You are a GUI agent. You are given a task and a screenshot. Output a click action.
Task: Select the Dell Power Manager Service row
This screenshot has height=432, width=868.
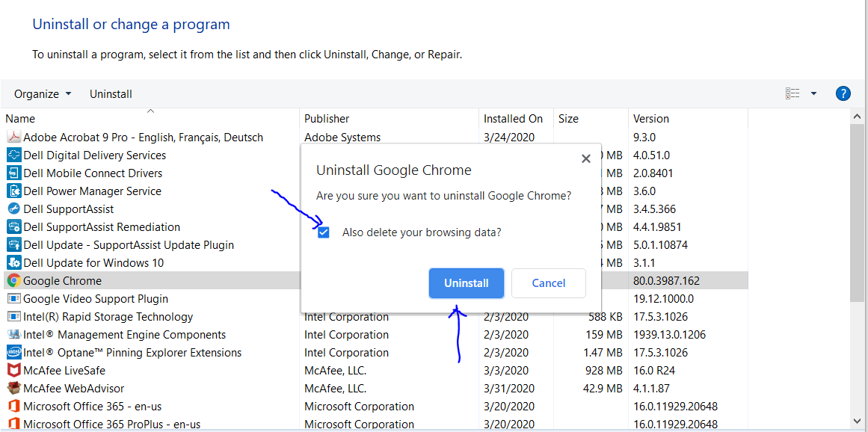click(92, 191)
